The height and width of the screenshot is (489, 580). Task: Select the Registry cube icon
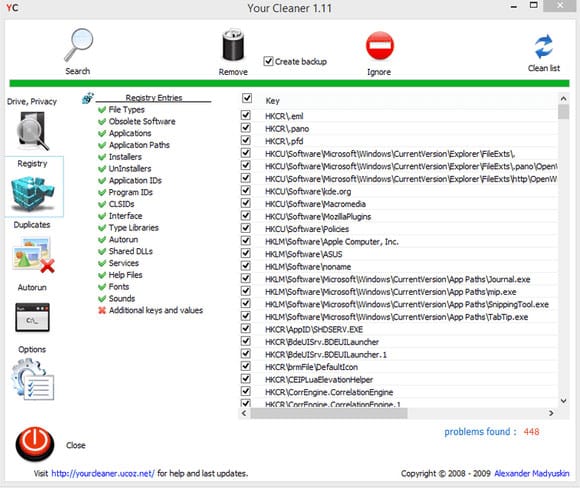[33, 193]
